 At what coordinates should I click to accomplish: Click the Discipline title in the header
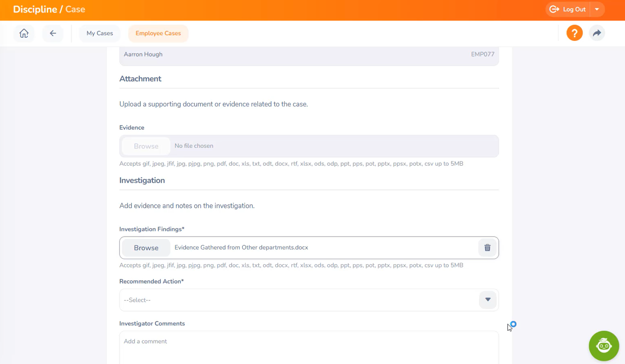pyautogui.click(x=35, y=9)
